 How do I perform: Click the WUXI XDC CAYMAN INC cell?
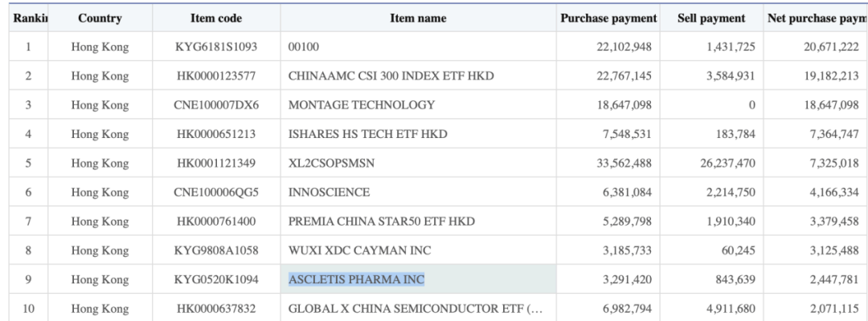[x=359, y=250]
